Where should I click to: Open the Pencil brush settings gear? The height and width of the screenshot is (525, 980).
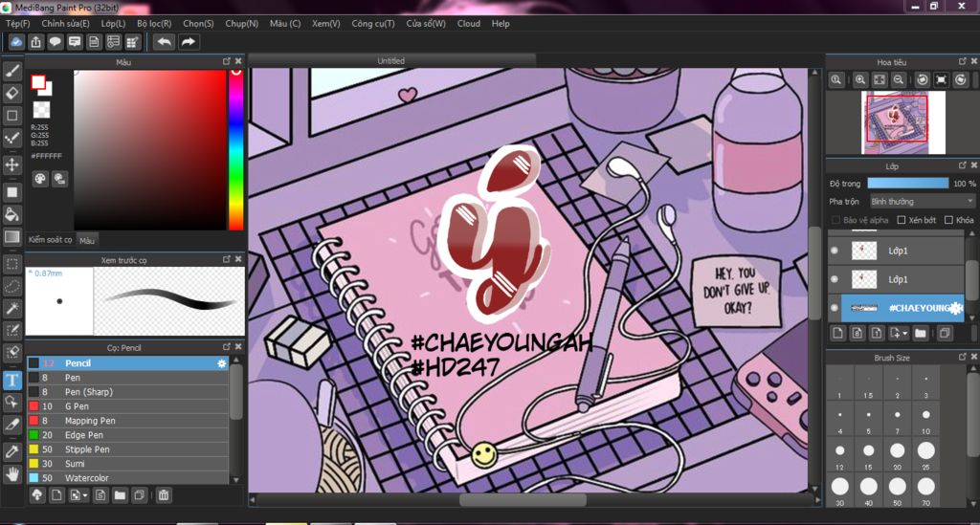(222, 363)
